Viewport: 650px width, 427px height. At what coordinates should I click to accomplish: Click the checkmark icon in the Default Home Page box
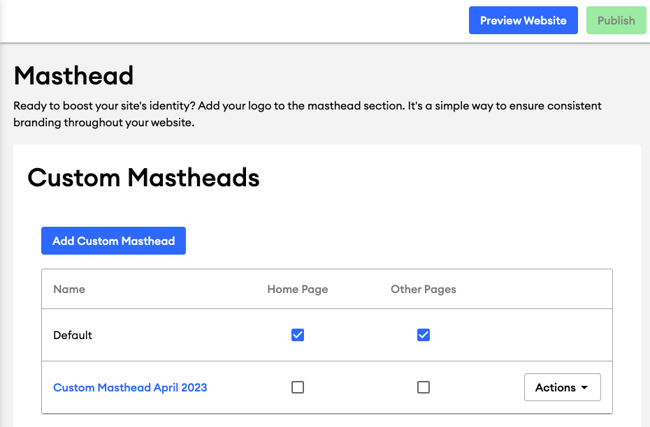[298, 335]
